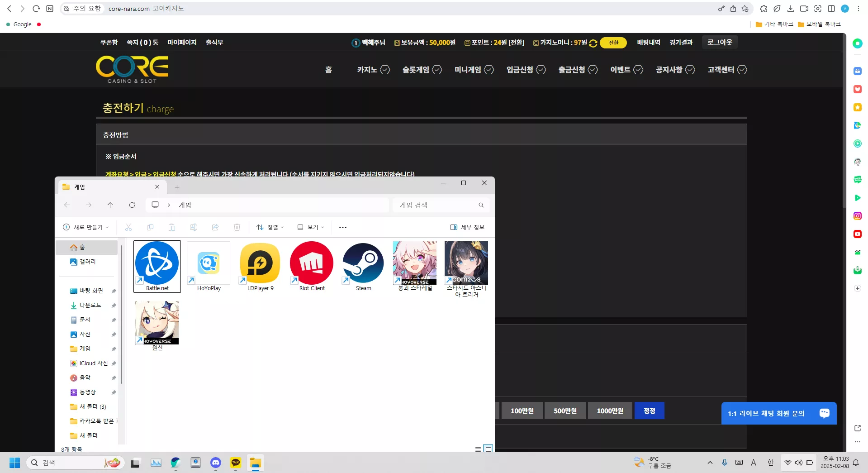Open the HoYoPlay shortcut icon
Viewport: 868px width, 473px height.
click(x=209, y=266)
